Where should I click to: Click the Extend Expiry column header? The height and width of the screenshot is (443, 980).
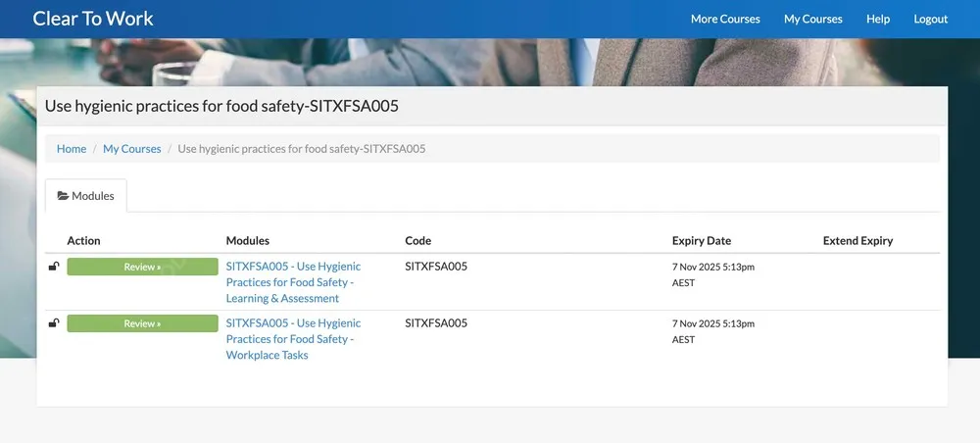pyautogui.click(x=857, y=240)
